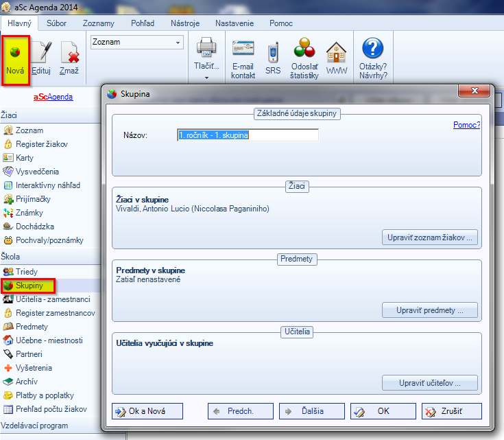Viewport: 504px width, 440px height.
Task: Open Predmety in sidebar
Action: (x=25, y=327)
